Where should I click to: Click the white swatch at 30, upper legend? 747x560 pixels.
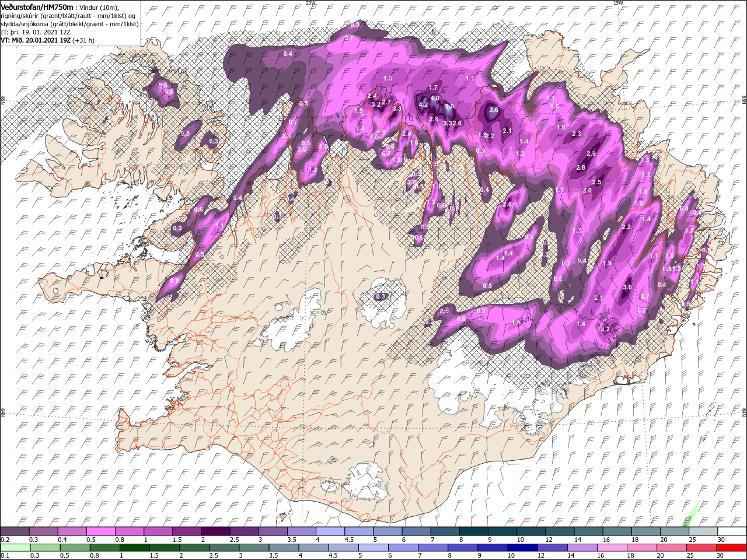click(731, 531)
